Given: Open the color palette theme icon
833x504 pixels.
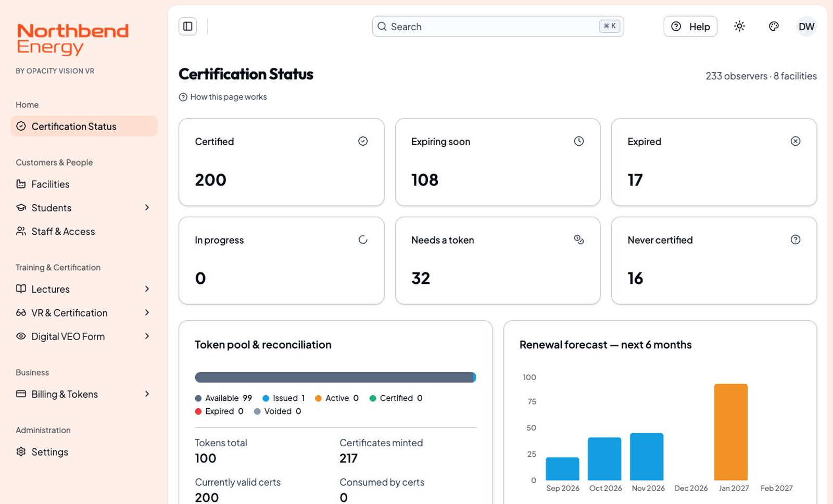Looking at the screenshot, I should point(774,26).
